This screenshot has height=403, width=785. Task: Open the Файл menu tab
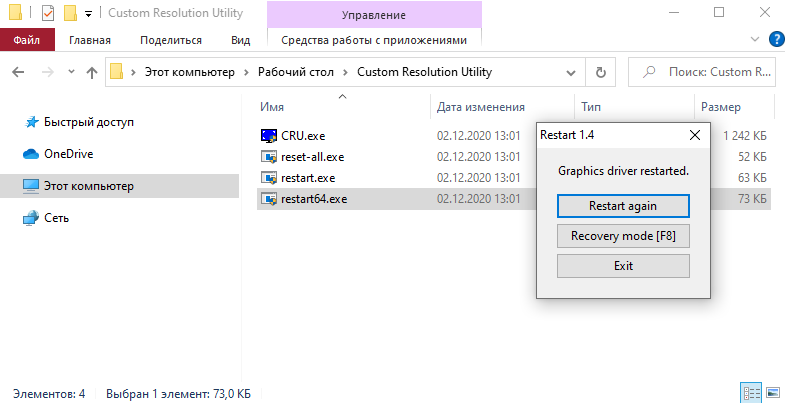coord(27,40)
